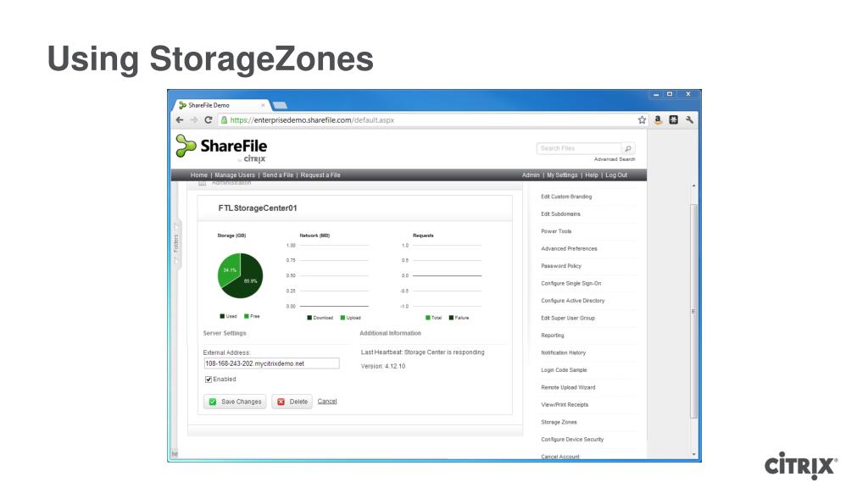The height and width of the screenshot is (488, 868).
Task: Open Edit Super User Group link
Action: pyautogui.click(x=568, y=318)
